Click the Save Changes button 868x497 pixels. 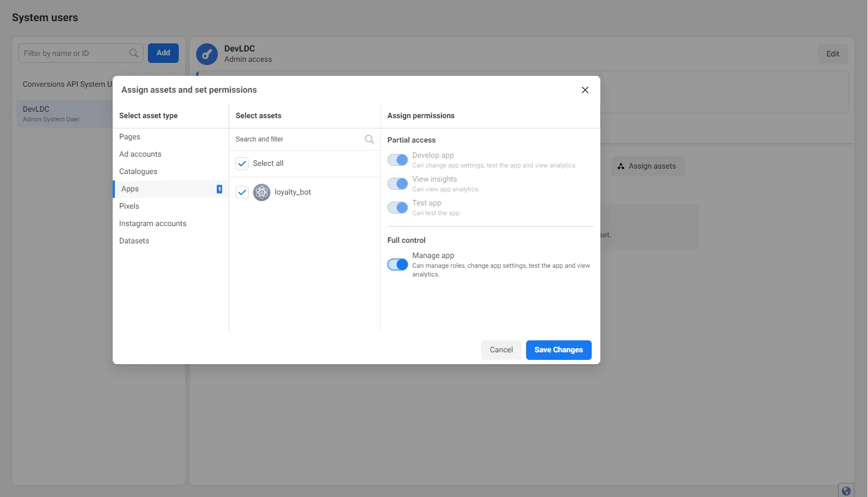click(x=559, y=350)
